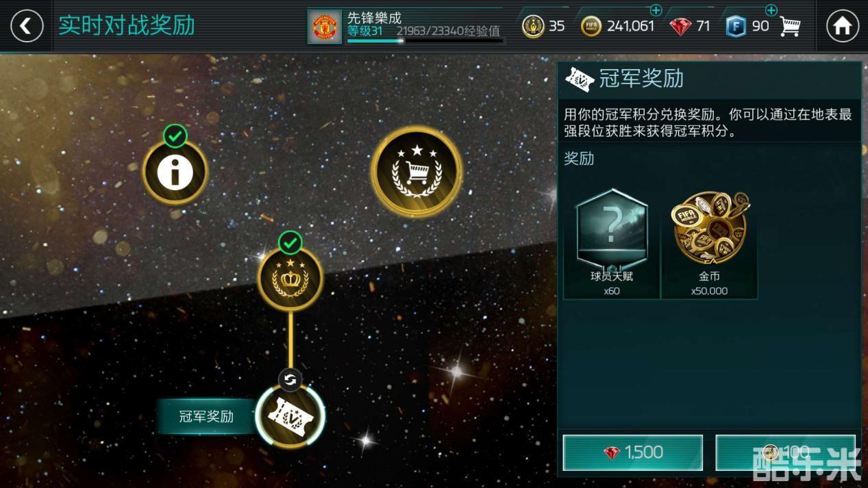Tap the Manchester United club badge

point(325,27)
